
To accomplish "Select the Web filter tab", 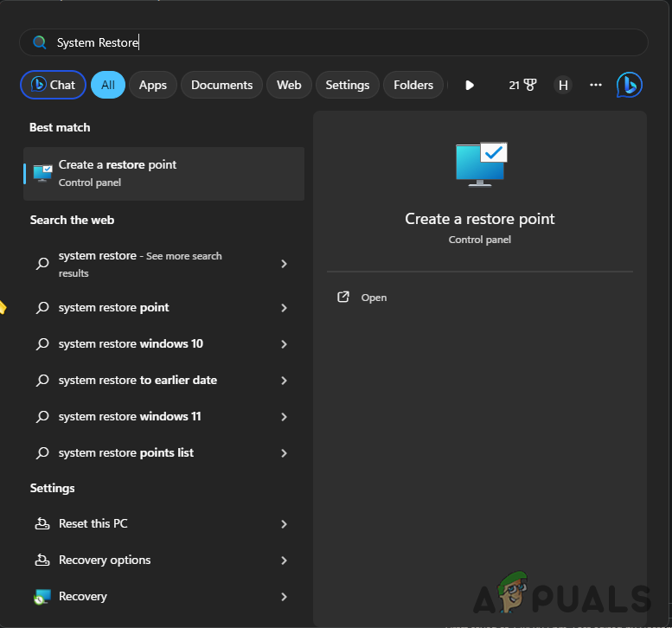I will tap(289, 85).
